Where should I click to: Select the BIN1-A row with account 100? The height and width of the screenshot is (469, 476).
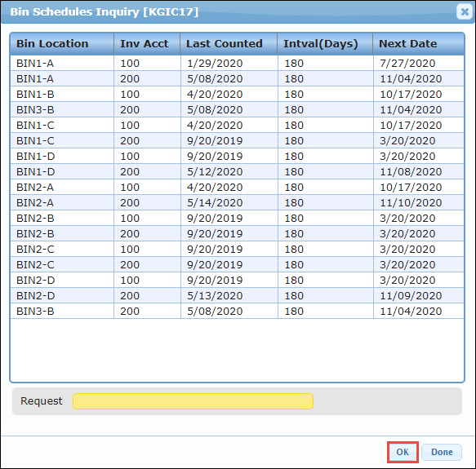pos(237,63)
